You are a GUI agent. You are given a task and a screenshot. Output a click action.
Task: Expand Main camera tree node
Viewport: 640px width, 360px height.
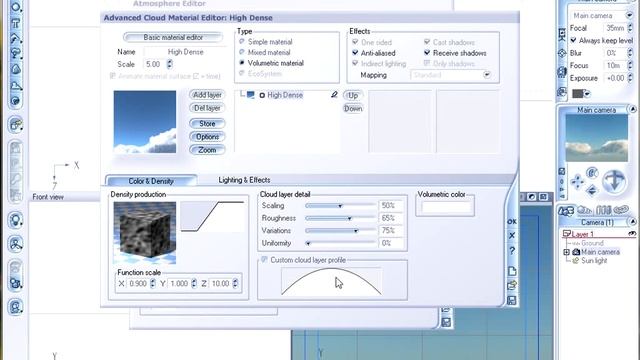pos(567,252)
